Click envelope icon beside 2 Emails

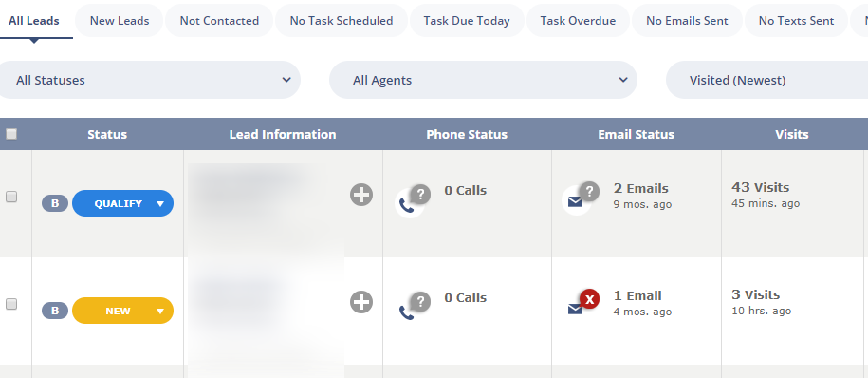[576, 201]
